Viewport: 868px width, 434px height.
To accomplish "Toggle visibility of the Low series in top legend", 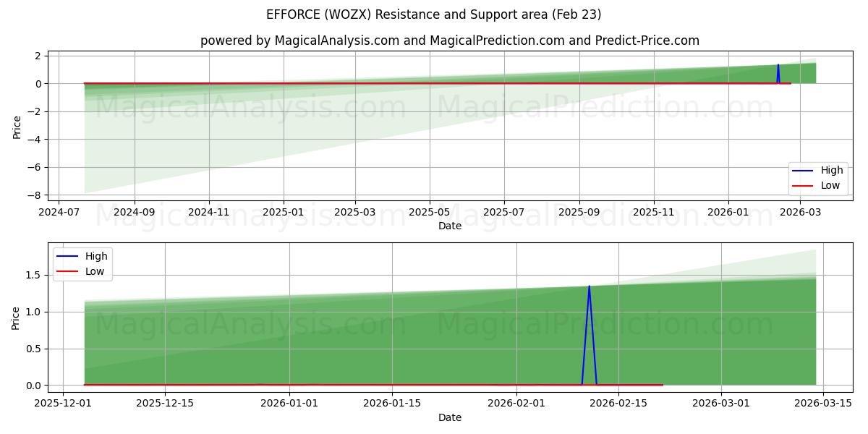I will pyautogui.click(x=829, y=185).
